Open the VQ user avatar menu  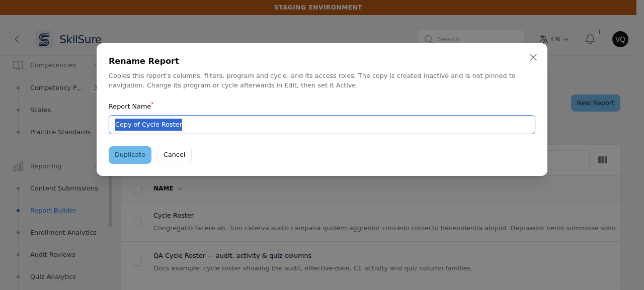tap(620, 39)
